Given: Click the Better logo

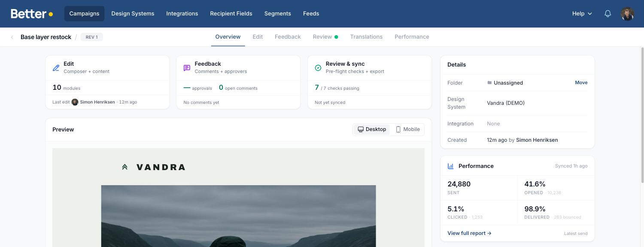Looking at the screenshot, I should tap(32, 14).
